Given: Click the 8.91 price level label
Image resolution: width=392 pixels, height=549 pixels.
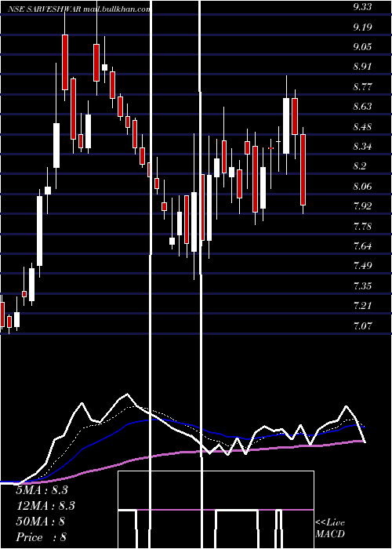Looking at the screenshot, I should (362, 67).
